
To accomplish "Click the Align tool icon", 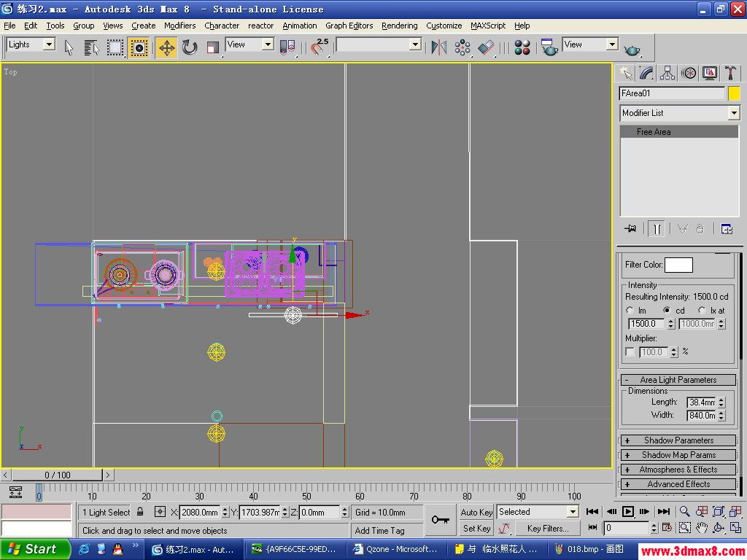I will coord(486,47).
